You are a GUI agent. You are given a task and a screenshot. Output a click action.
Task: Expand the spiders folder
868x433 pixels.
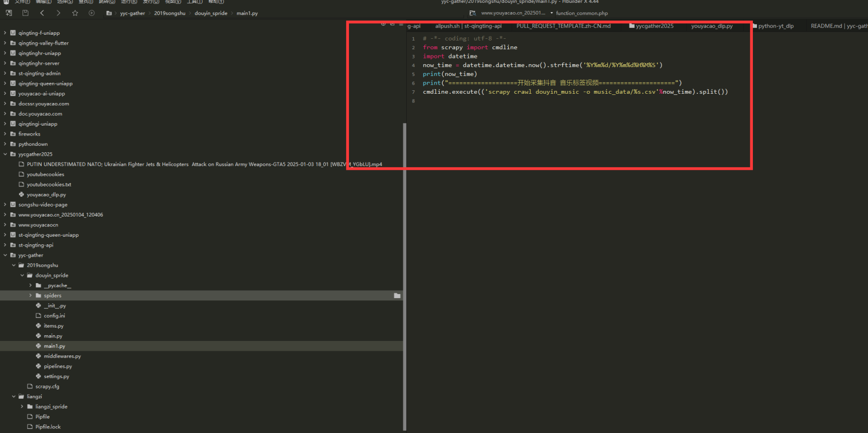(31, 295)
